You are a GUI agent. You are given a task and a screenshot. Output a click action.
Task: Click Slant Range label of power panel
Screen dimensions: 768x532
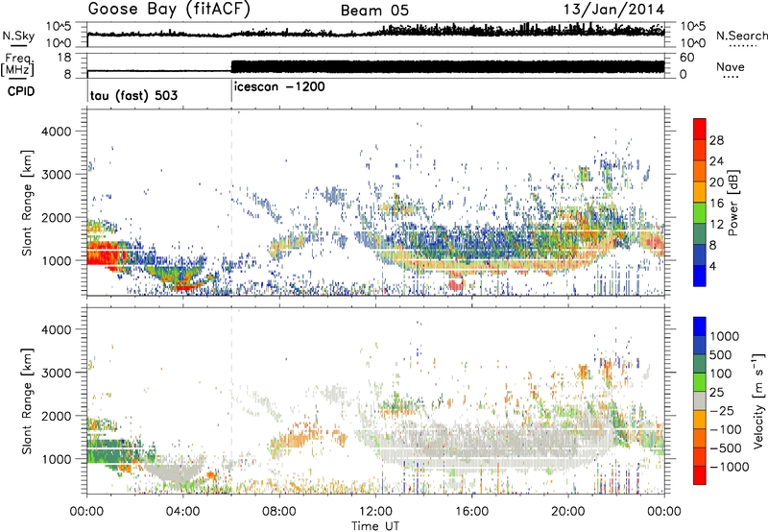coord(27,203)
